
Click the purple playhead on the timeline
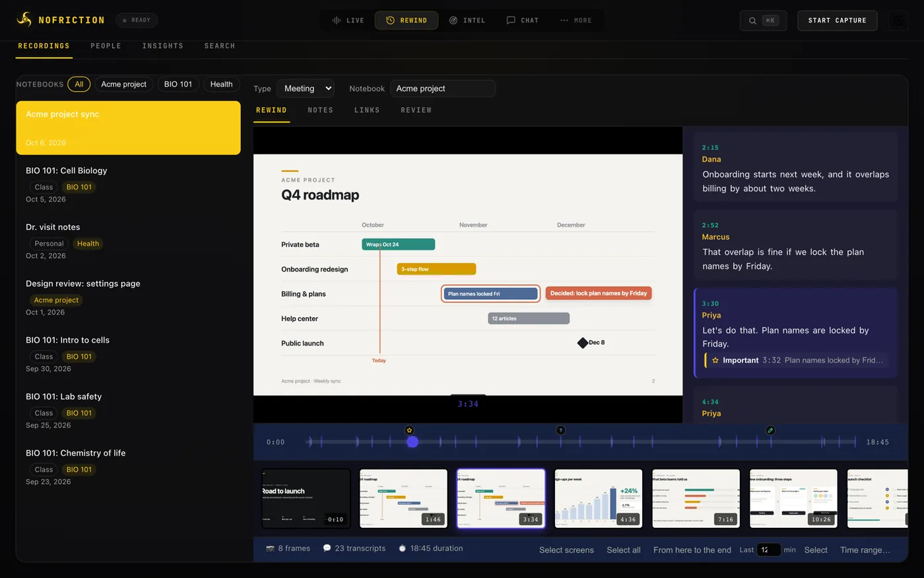(x=412, y=442)
